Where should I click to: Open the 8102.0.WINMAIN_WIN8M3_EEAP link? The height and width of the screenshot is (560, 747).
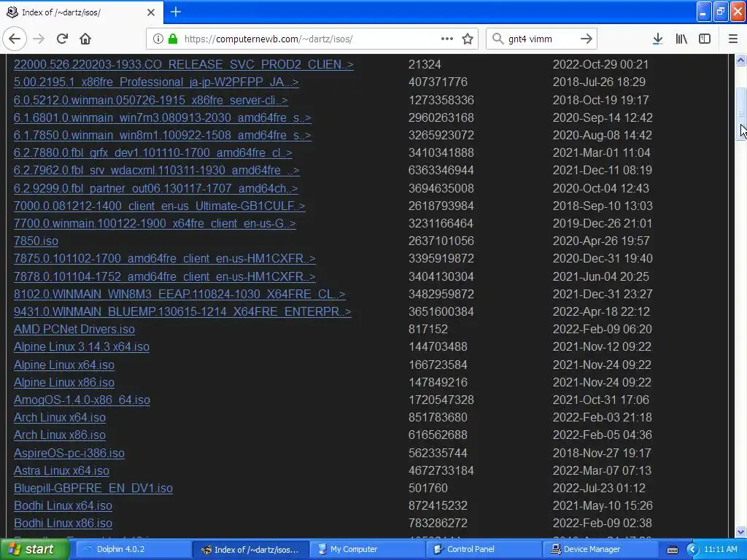click(x=179, y=294)
